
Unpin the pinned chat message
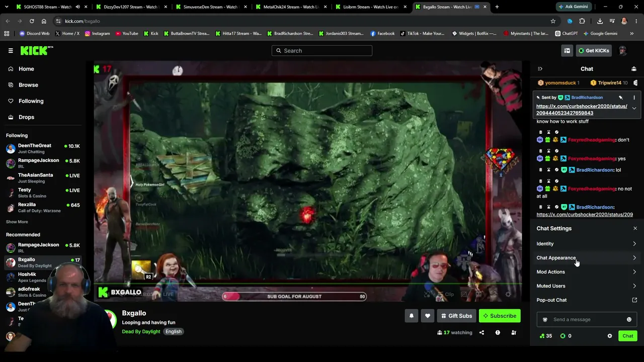pos(621,98)
